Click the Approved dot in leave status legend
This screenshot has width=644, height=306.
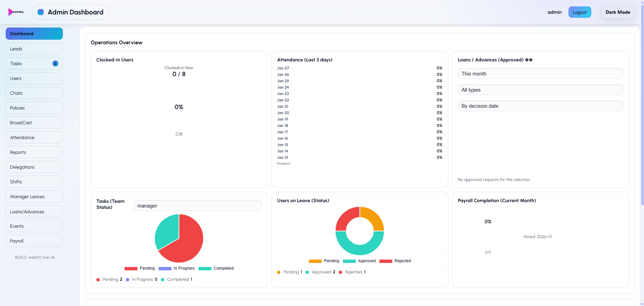(x=307, y=272)
